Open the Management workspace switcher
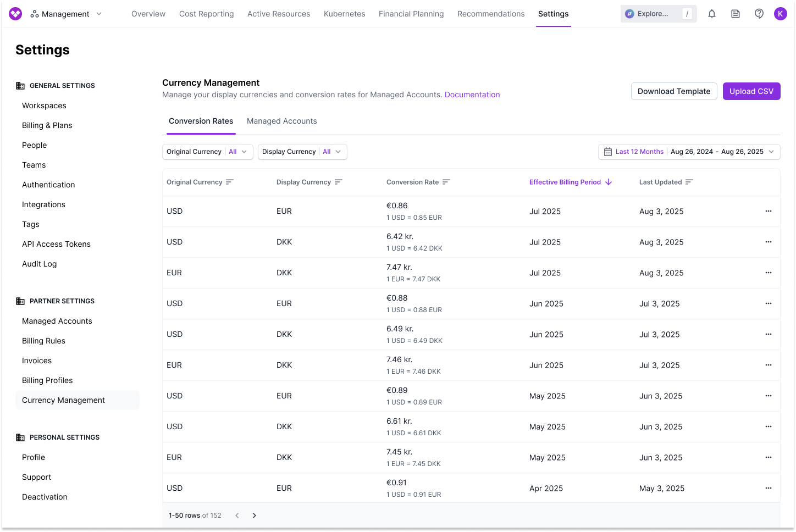796x532 pixels. click(66, 14)
